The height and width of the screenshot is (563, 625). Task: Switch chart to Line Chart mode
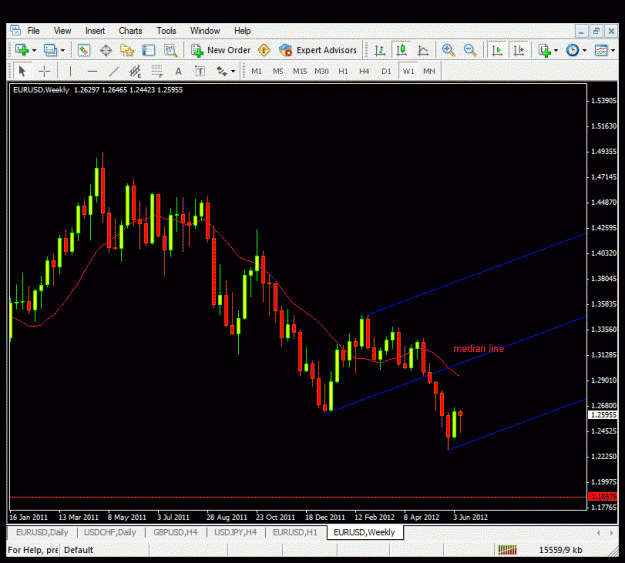pyautogui.click(x=423, y=51)
